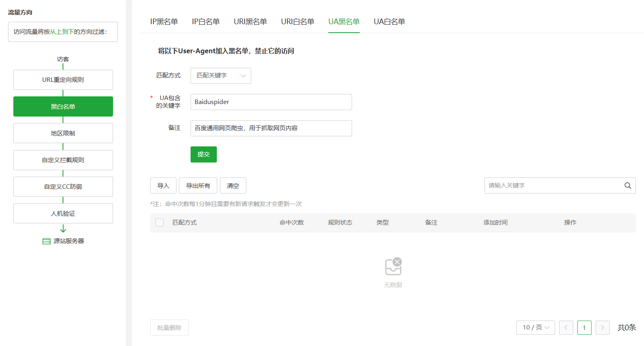644x346 pixels.
Task: Focus the UA keyword input field
Action: click(271, 102)
